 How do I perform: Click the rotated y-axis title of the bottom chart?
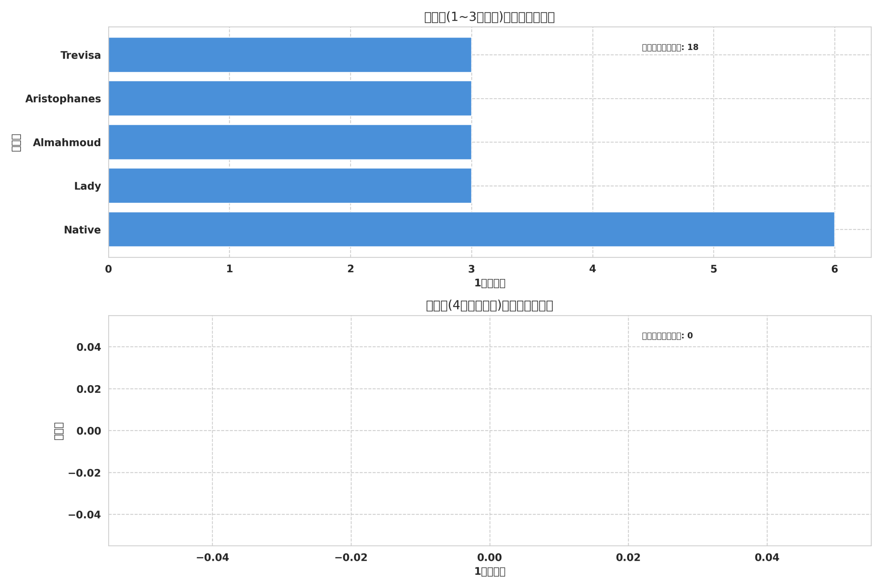pyautogui.click(x=59, y=431)
